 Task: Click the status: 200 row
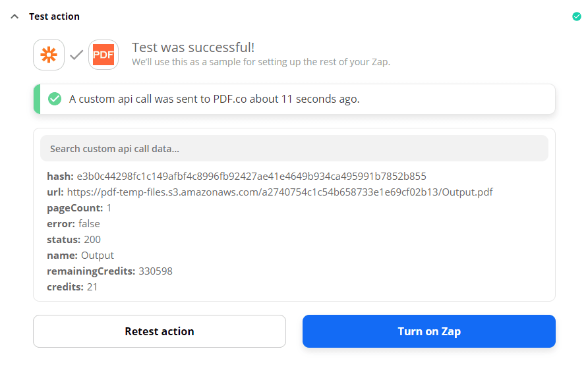click(x=74, y=240)
